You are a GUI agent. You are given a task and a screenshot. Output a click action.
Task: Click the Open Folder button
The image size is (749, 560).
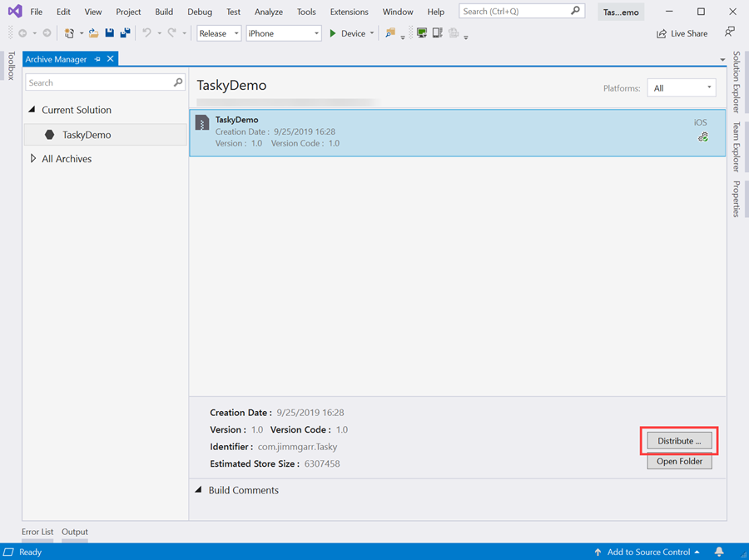pyautogui.click(x=679, y=461)
